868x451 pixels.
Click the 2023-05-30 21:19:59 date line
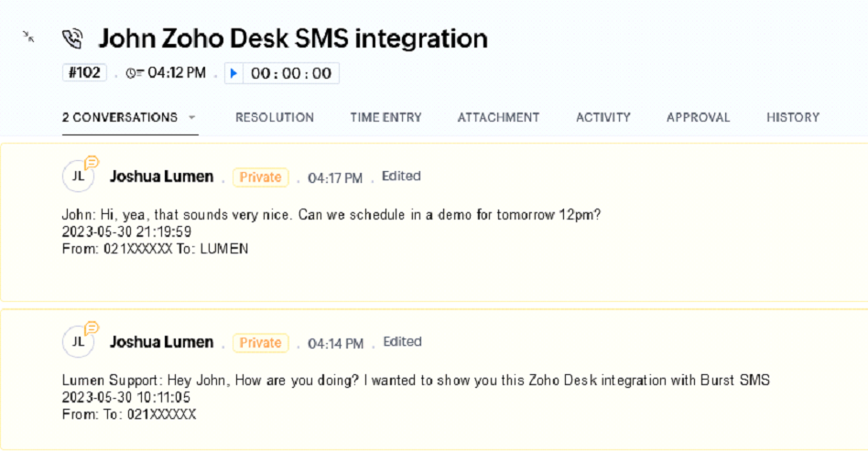tap(126, 231)
